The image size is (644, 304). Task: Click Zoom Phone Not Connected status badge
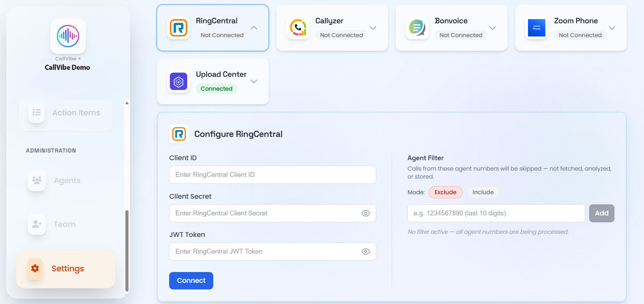580,35
